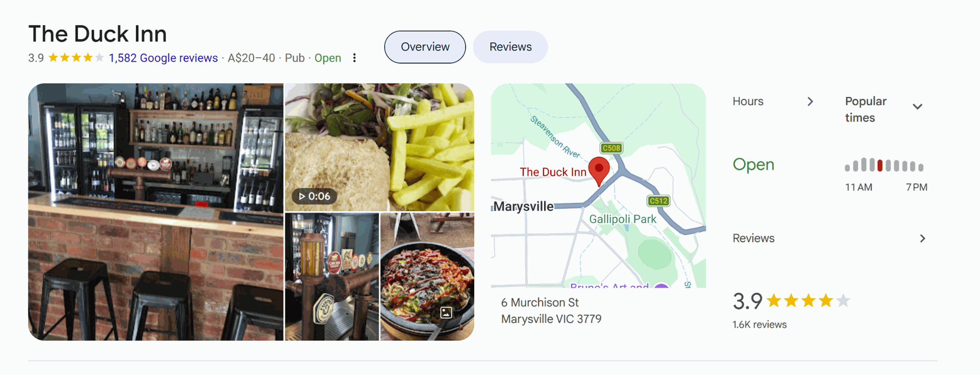This screenshot has height=375, width=980.
Task: Open the 1,582 Google reviews link
Action: 163,58
